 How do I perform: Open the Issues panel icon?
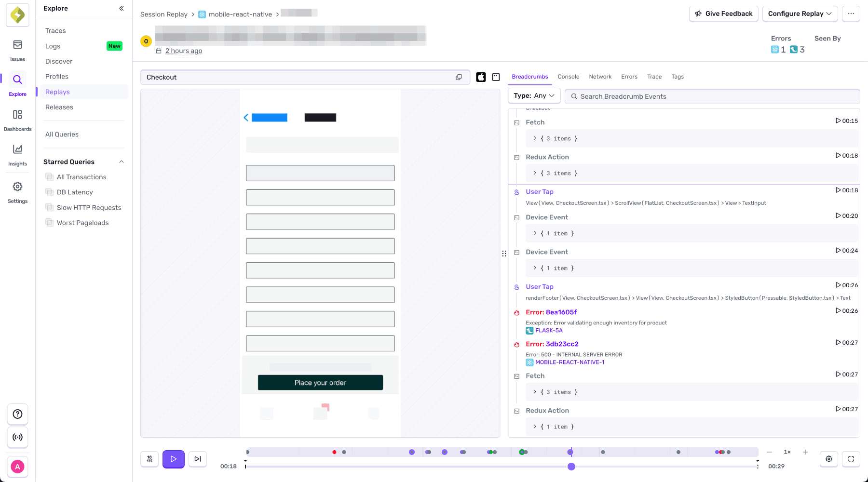point(17,45)
